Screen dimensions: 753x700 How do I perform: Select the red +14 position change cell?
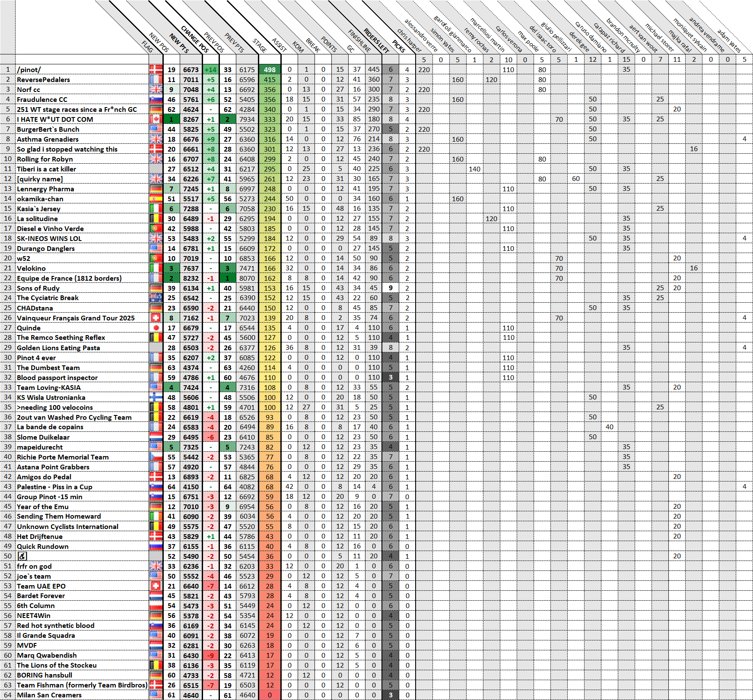pos(210,70)
